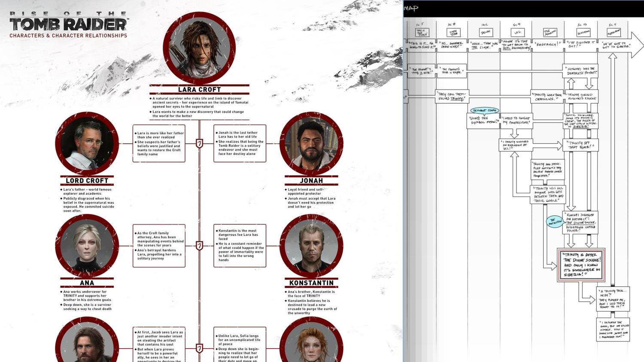The width and height of the screenshot is (644, 362).
Task: Click the box 'Trinity set that bomb!'
Action: tap(580, 145)
